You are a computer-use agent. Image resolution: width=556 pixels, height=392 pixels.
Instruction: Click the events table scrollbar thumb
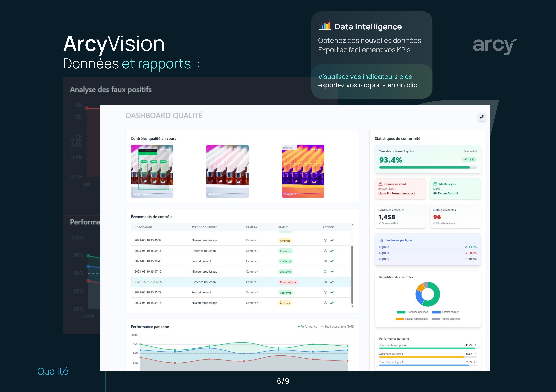[352, 275]
